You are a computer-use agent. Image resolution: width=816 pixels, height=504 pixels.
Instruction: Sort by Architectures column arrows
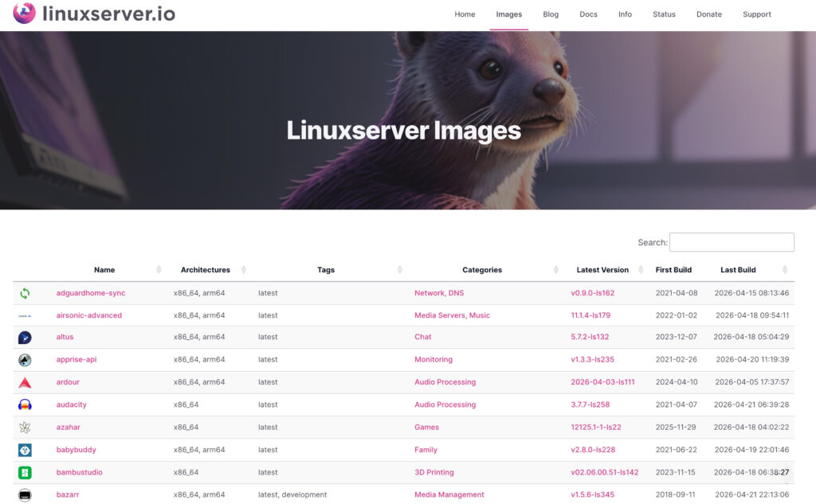click(x=243, y=270)
